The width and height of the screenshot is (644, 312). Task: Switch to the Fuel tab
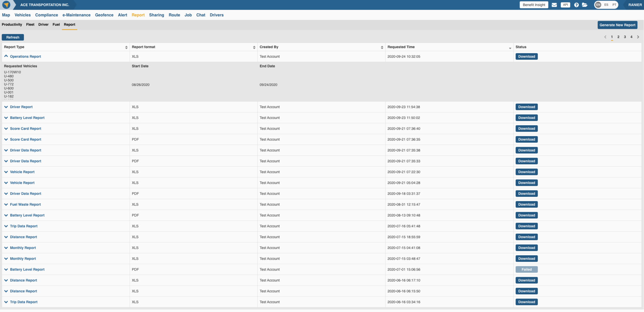56,24
